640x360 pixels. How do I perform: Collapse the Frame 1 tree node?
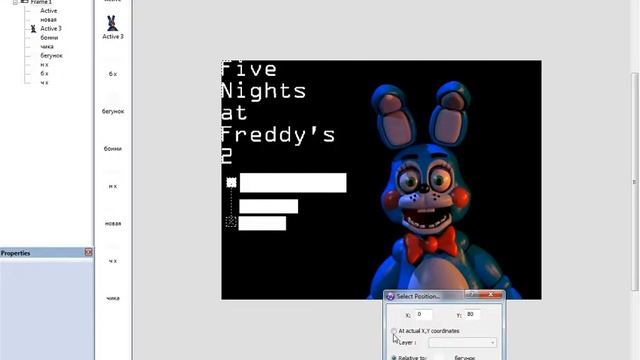pyautogui.click(x=15, y=2)
